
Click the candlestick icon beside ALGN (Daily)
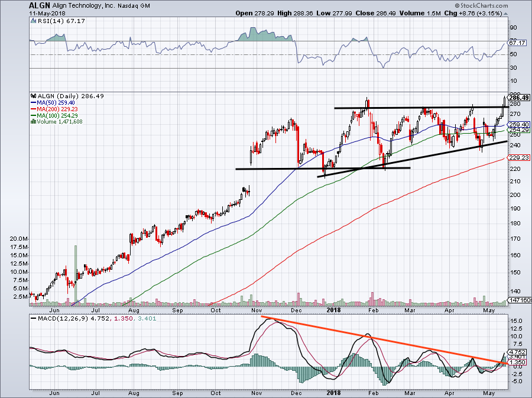[34, 96]
